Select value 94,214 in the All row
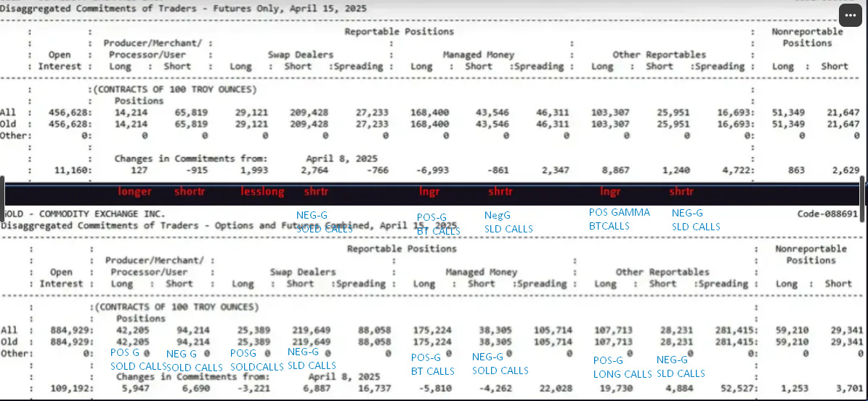This screenshot has height=401, width=868. 193,330
